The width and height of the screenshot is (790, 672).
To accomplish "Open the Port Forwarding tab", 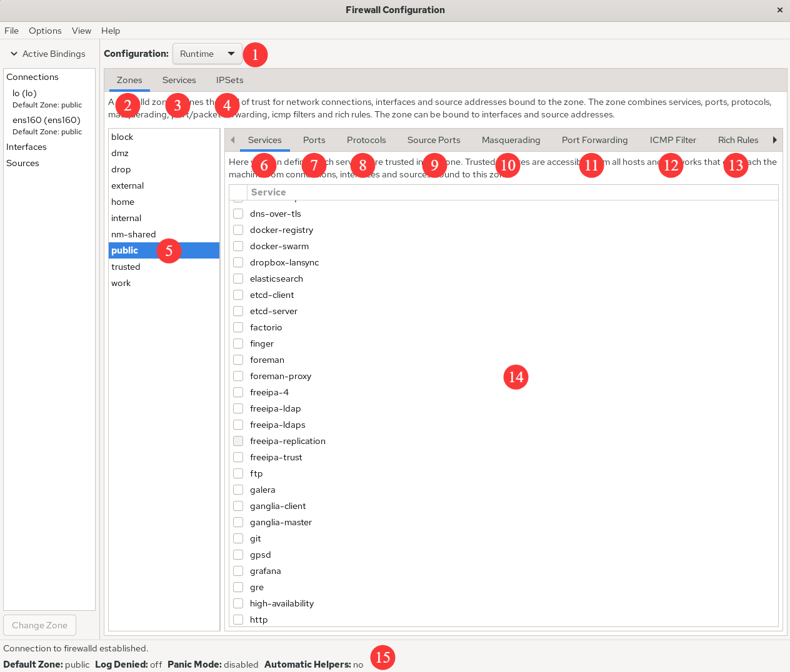I will 594,140.
